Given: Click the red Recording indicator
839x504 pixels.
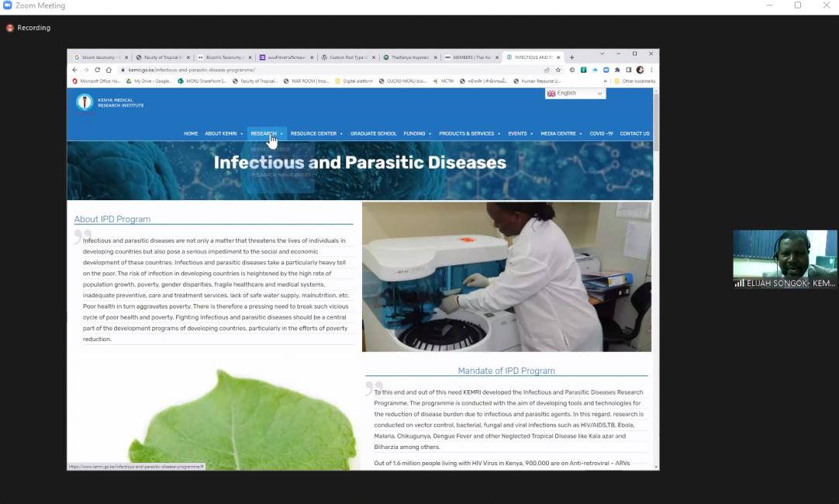Looking at the screenshot, I should [29, 28].
